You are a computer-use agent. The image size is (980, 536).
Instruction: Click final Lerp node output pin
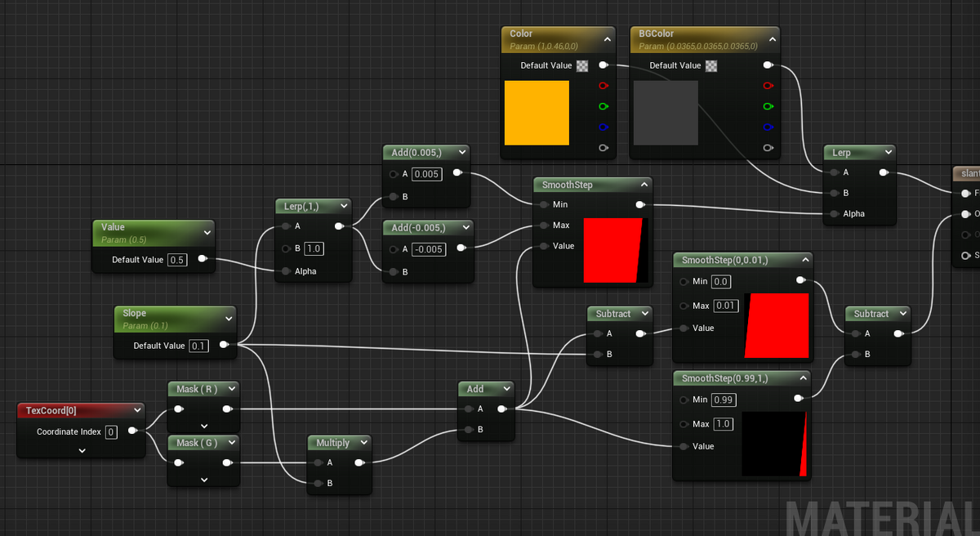[884, 172]
